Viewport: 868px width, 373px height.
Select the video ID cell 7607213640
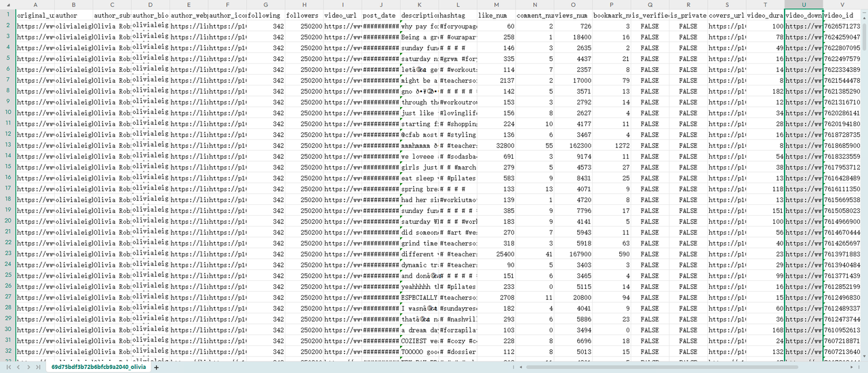[x=842, y=351]
